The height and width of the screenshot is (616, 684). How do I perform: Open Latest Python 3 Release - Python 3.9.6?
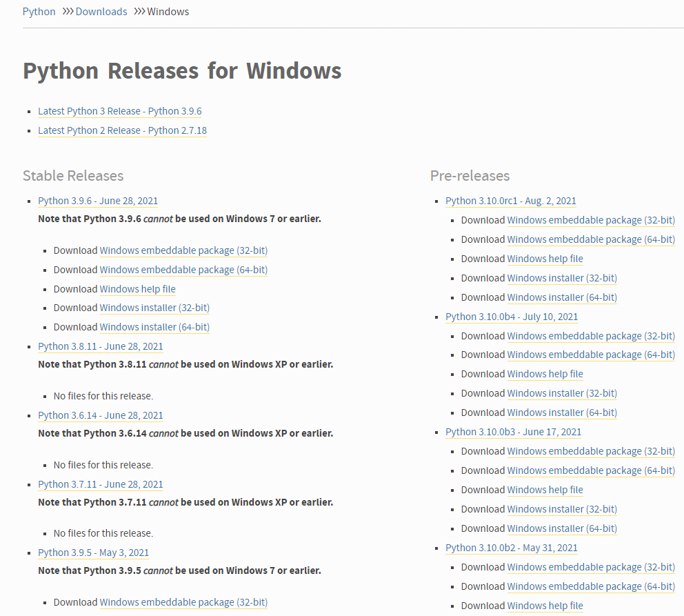click(119, 111)
